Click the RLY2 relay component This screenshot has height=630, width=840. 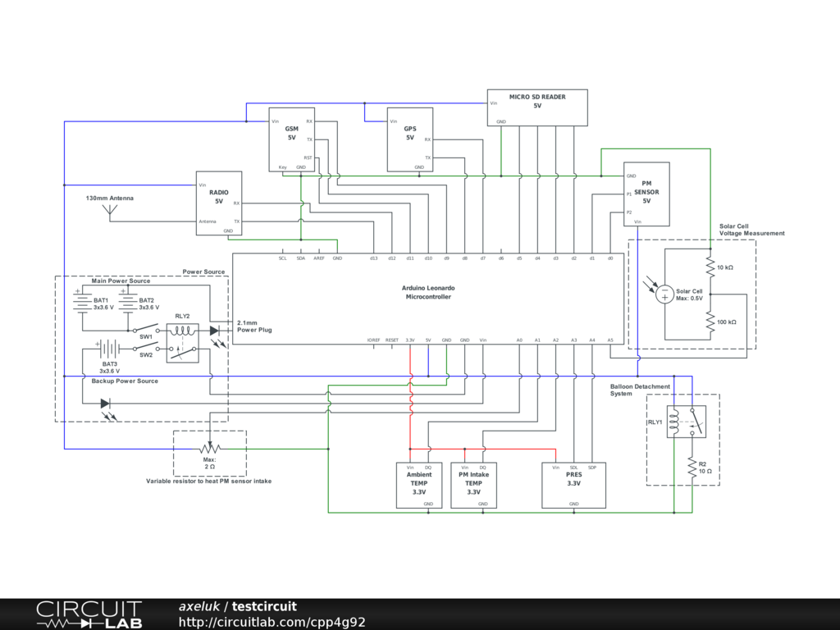(182, 342)
